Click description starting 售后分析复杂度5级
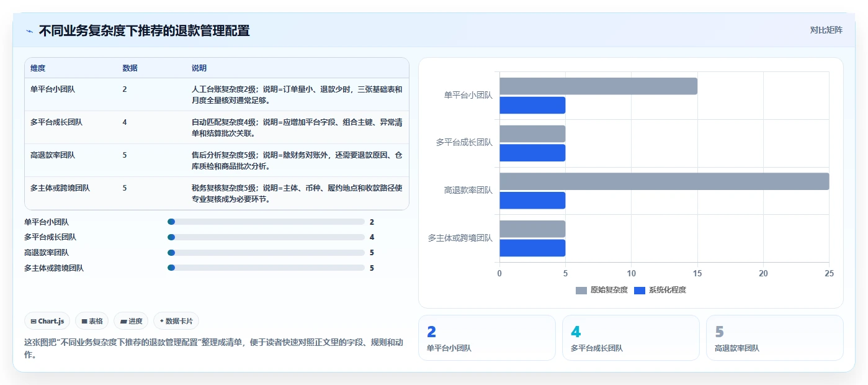 coord(297,160)
